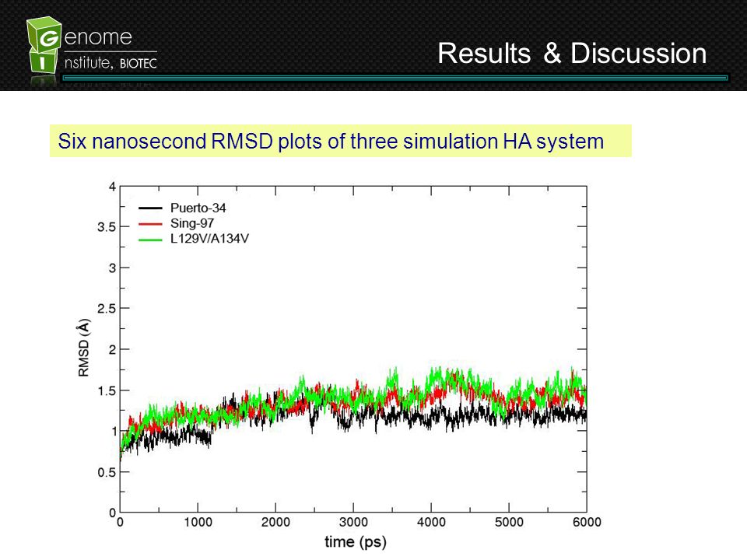Click the y-axis tick label '4'

tap(112, 187)
